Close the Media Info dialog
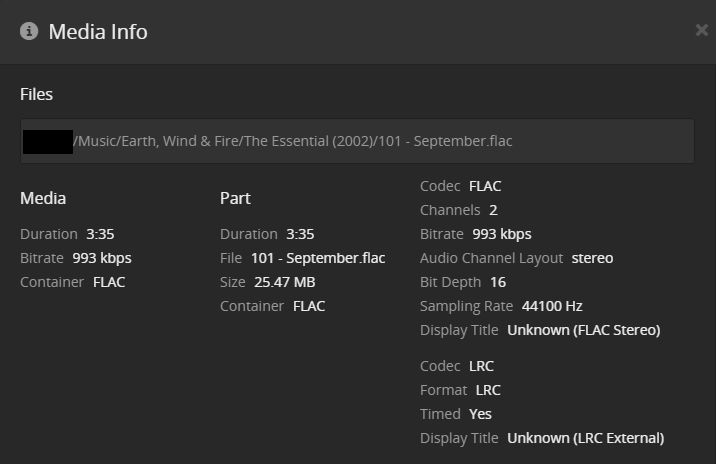The height and width of the screenshot is (464, 716). 701,30
